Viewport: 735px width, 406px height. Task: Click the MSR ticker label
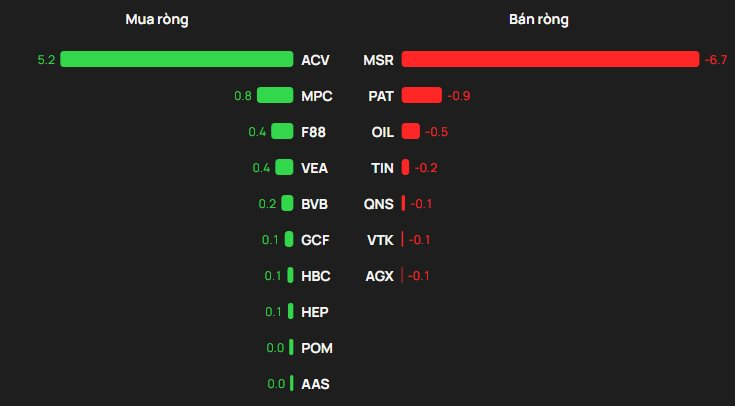379,60
